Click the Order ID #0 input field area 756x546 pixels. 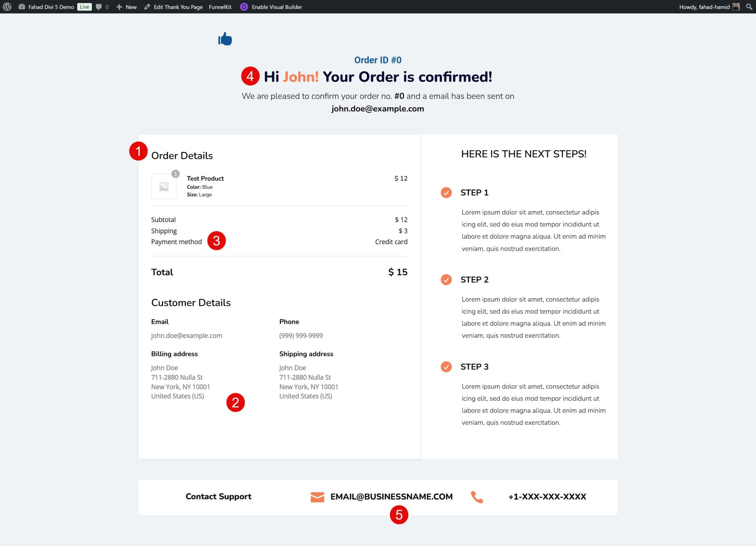(377, 59)
